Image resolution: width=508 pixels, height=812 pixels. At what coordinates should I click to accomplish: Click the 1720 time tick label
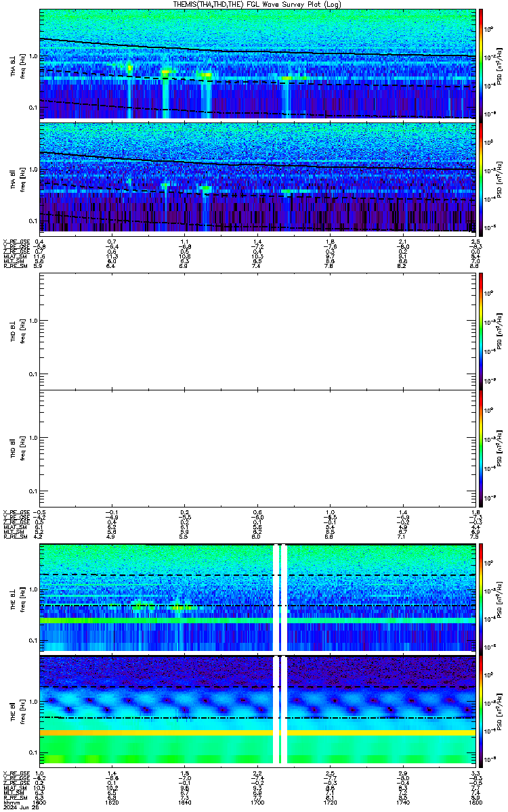click(x=331, y=803)
